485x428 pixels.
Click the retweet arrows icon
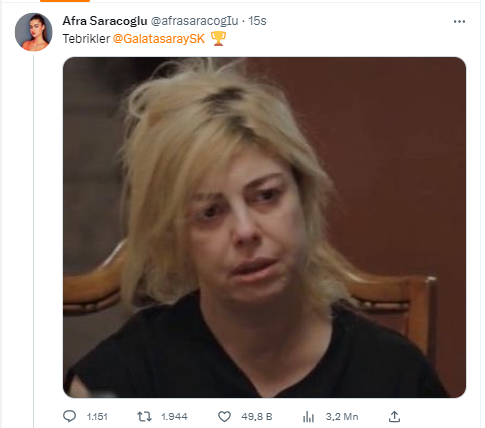click(x=144, y=416)
